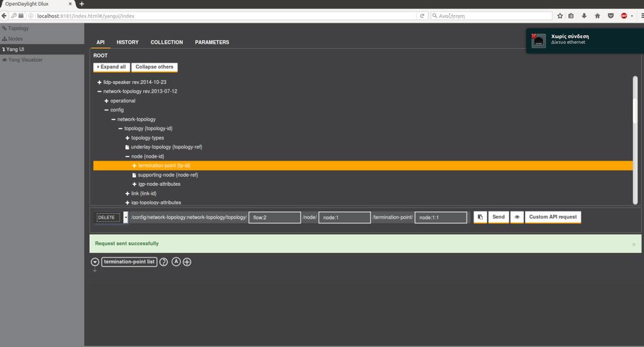The image size is (644, 347).
Task: Edit the node:1:1 termination-point field
Action: (x=440, y=218)
